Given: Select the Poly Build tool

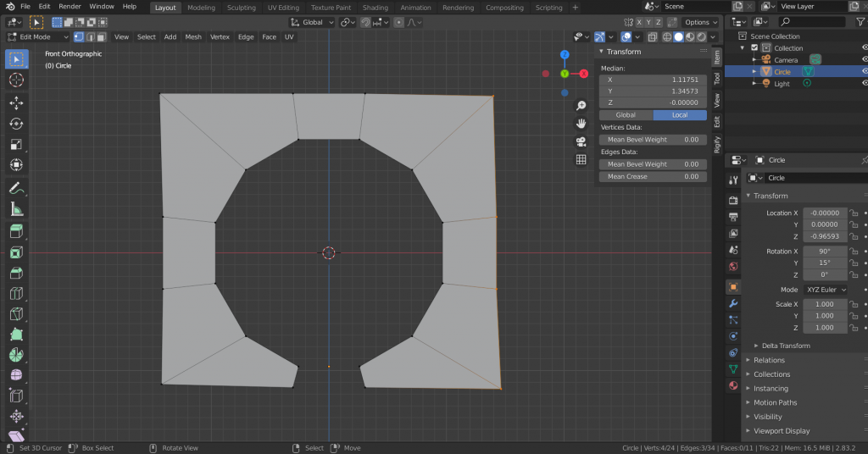Looking at the screenshot, I should (16, 335).
